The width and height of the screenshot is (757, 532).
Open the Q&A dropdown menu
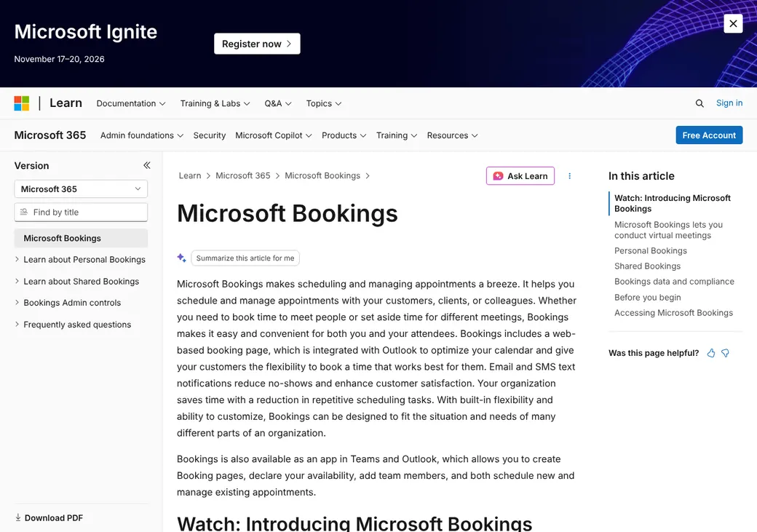click(277, 103)
